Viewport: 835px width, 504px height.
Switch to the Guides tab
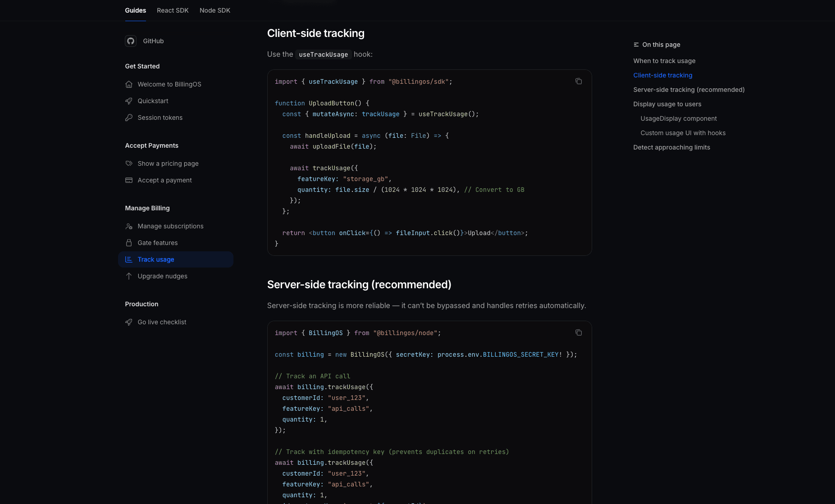[136, 10]
